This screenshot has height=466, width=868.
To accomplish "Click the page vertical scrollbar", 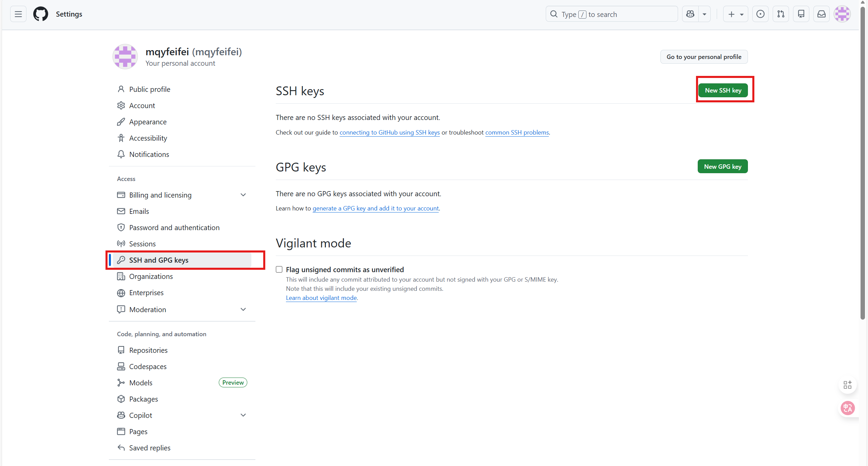I will point(863,163).
